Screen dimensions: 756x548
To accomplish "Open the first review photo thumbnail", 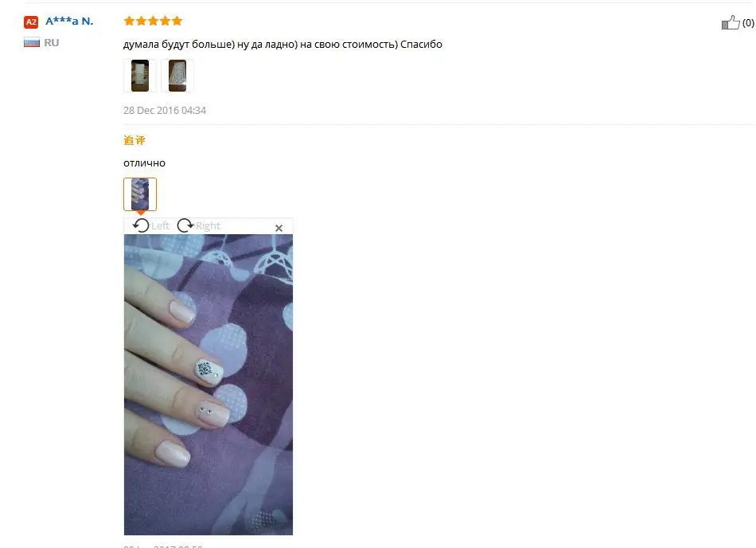I will click(x=140, y=76).
